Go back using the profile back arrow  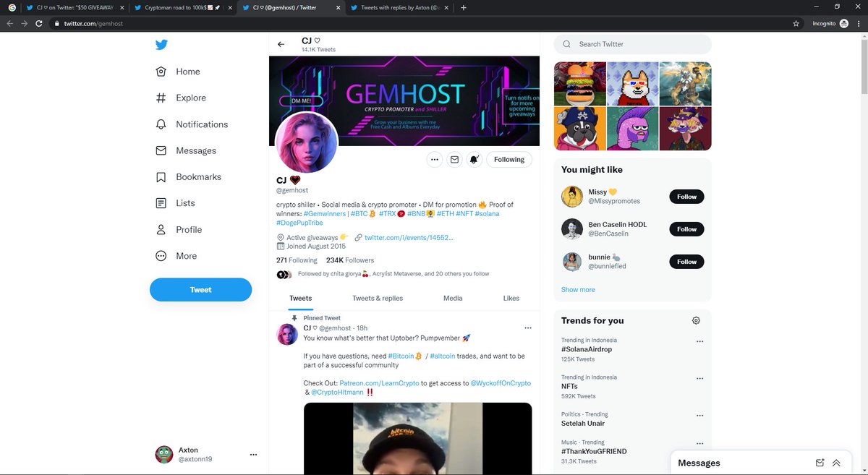(281, 45)
